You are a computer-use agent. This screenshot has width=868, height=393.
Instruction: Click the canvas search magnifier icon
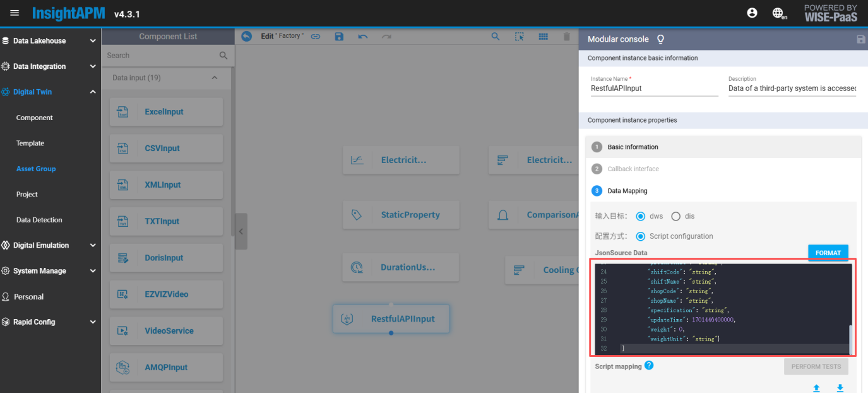(496, 37)
